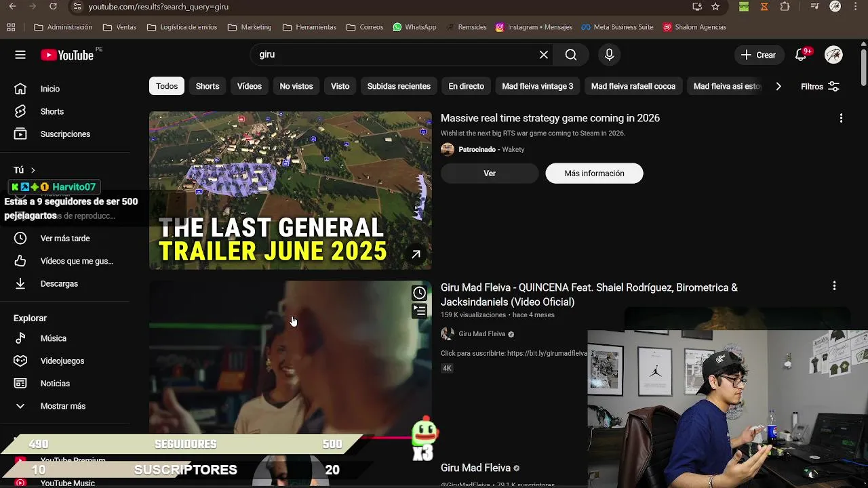Select the En directo chip
This screenshot has width=868, height=488.
pyautogui.click(x=467, y=86)
